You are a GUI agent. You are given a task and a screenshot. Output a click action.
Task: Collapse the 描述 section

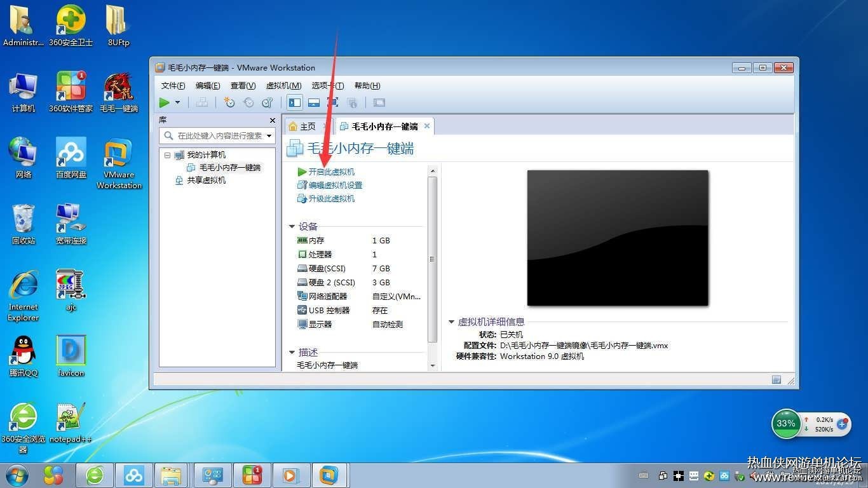tap(292, 352)
